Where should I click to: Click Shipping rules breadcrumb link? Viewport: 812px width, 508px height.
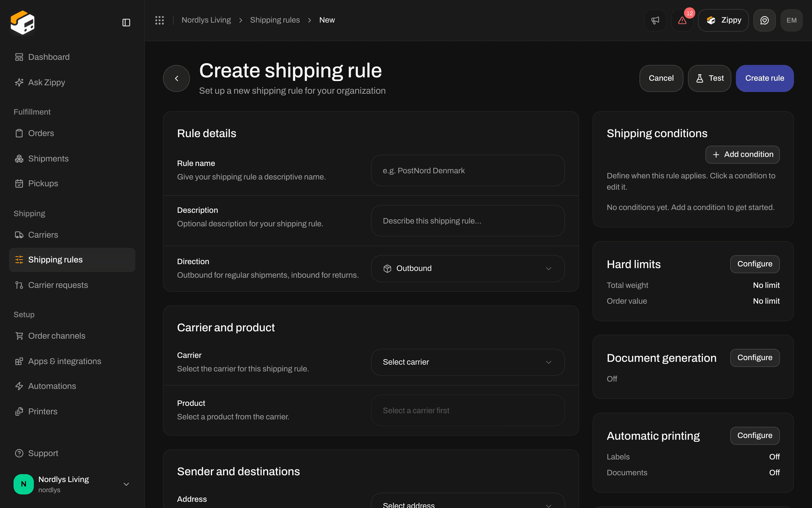click(275, 20)
